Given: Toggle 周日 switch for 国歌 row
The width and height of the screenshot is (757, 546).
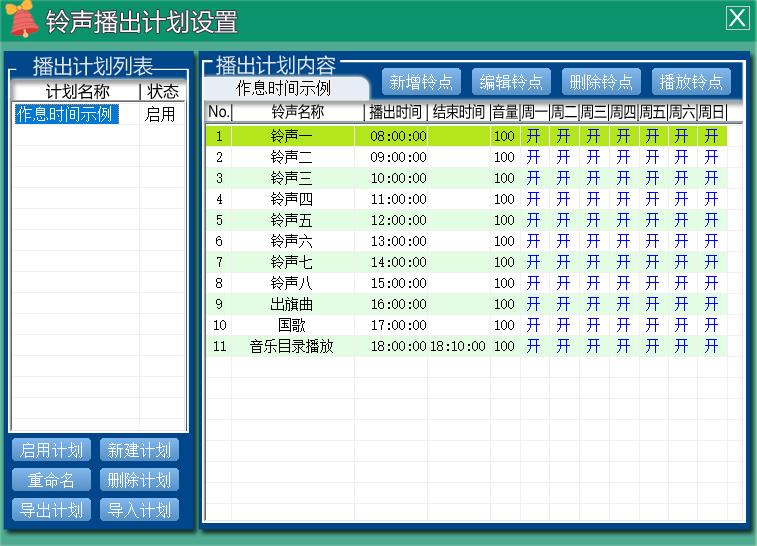Looking at the screenshot, I should [711, 325].
